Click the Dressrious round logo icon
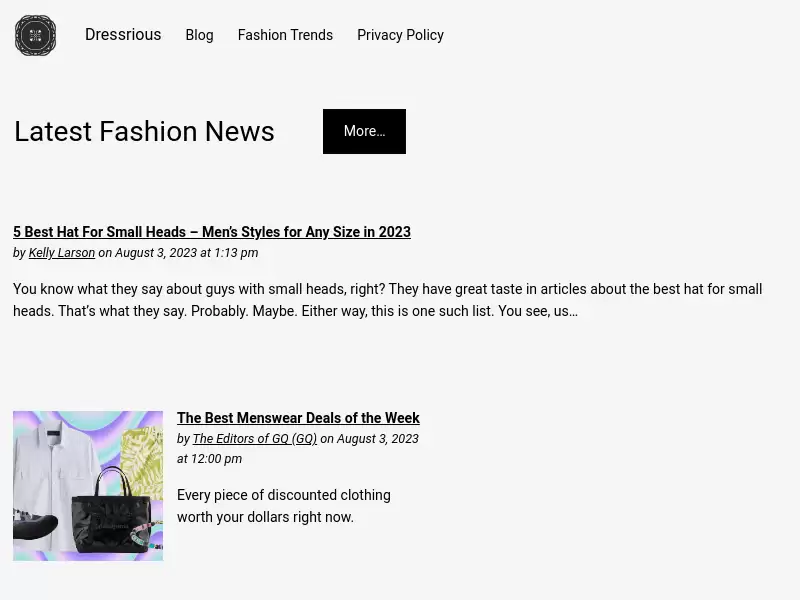 coord(35,35)
